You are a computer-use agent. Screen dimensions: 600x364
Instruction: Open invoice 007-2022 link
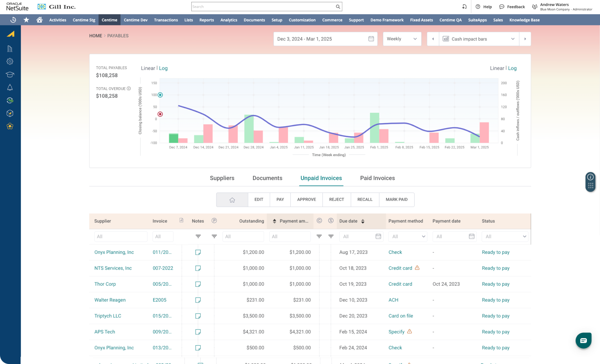tap(163, 268)
